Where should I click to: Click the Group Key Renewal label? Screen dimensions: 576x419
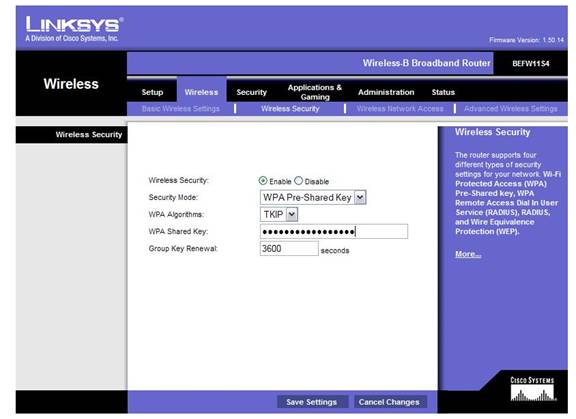click(183, 249)
